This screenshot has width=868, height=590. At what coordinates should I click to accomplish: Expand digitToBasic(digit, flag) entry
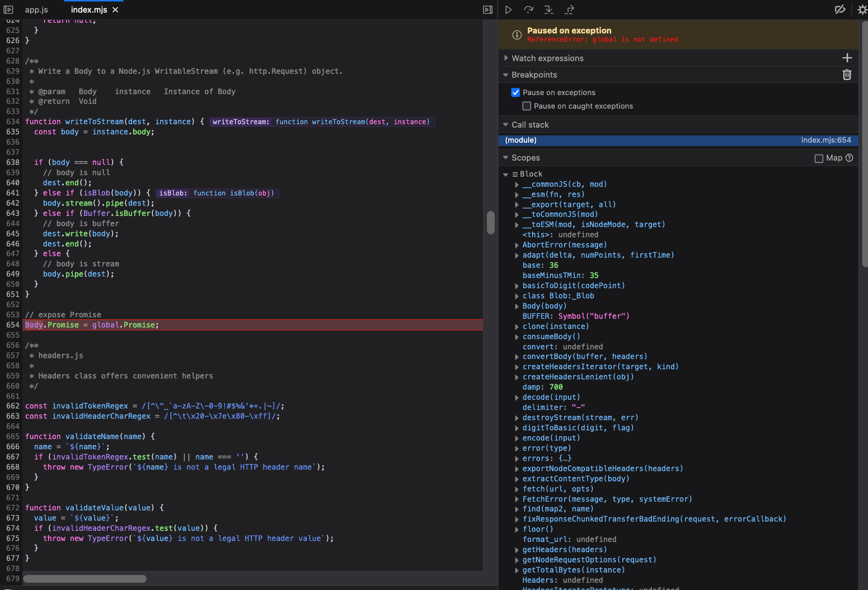point(517,428)
